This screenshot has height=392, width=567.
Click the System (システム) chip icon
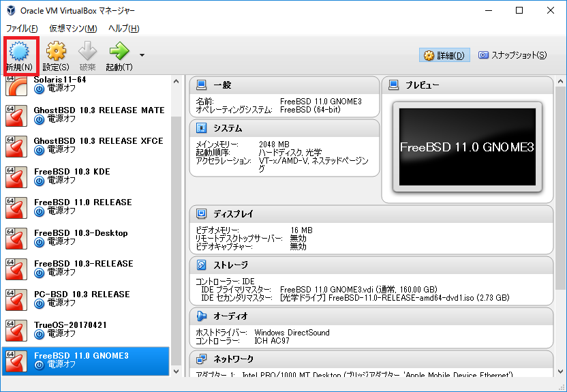coord(202,128)
